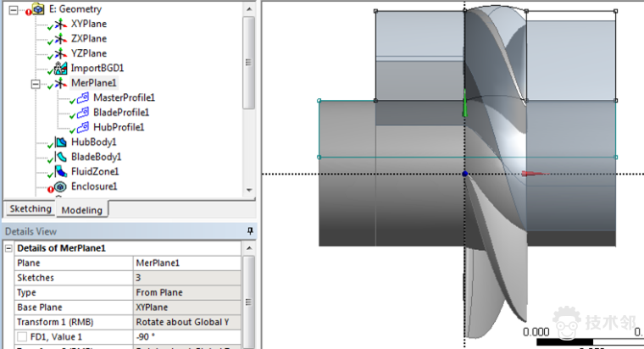Select HubBody1 in the tree
Viewport: 644px width, 349px height.
[94, 142]
